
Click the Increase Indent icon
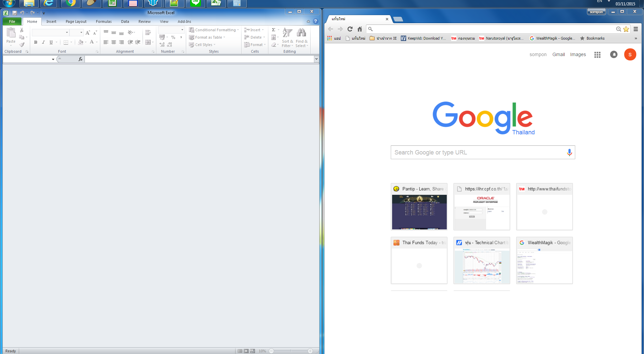(x=138, y=42)
